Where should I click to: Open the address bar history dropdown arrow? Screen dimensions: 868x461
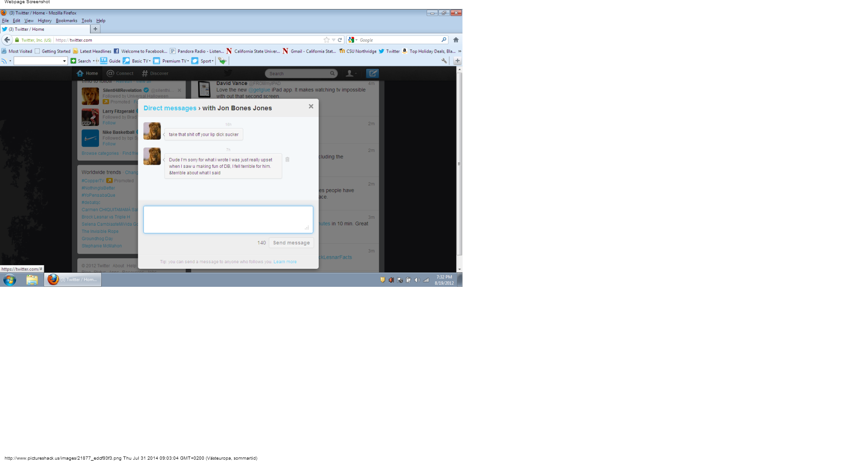[334, 40]
